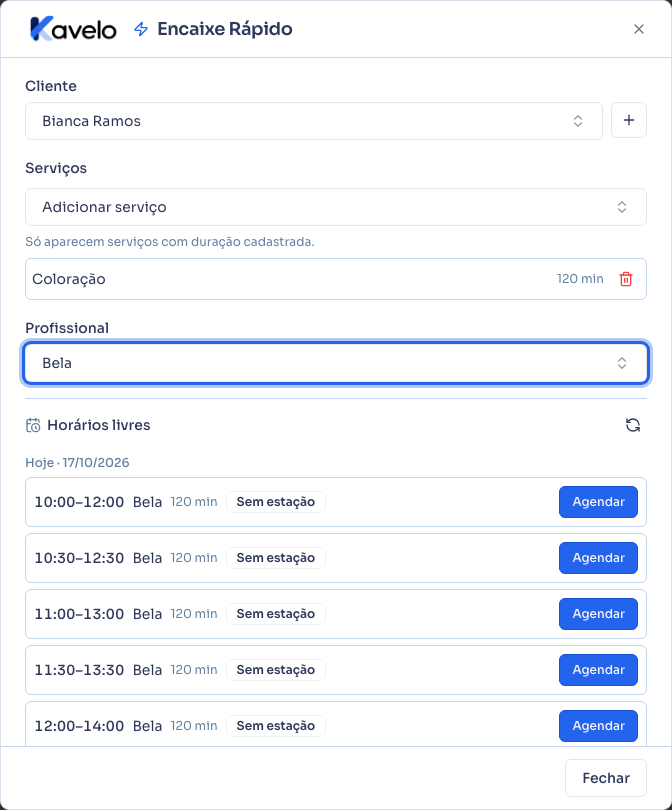Select the Coloração service row

(x=336, y=279)
